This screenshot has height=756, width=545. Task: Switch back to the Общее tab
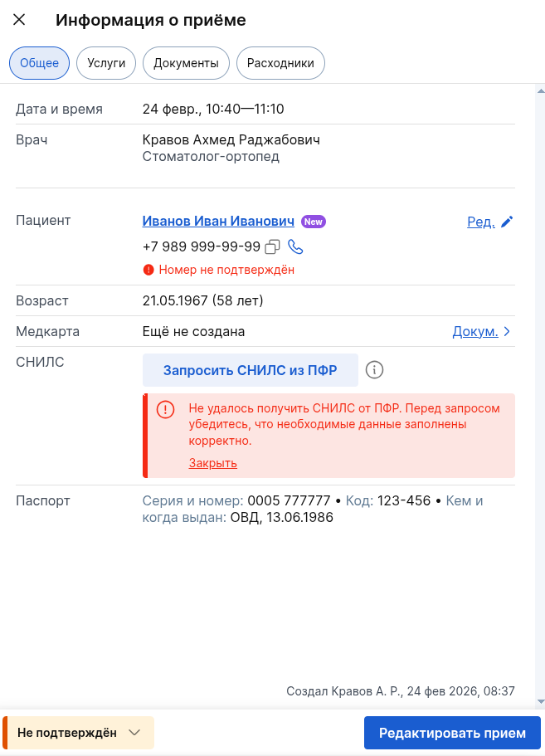[x=39, y=62]
